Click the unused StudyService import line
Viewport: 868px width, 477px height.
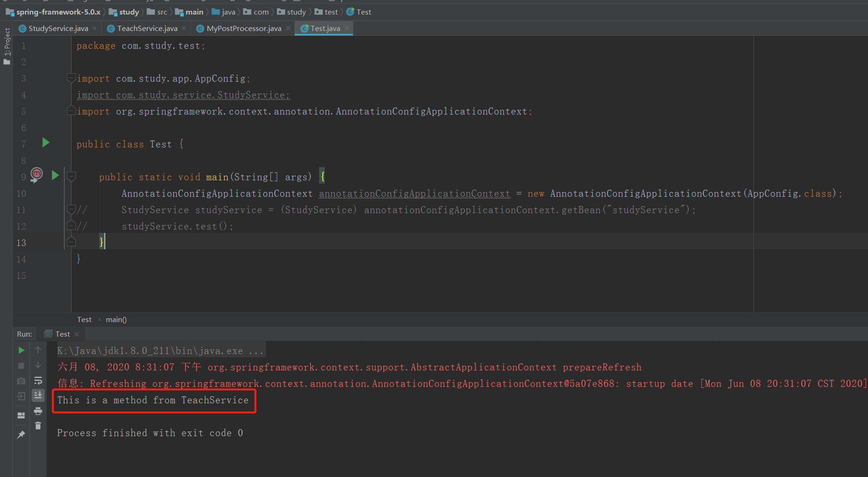(183, 95)
